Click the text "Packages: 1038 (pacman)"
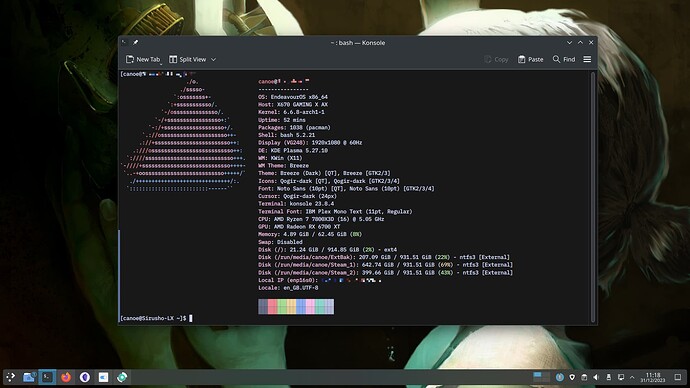Image resolution: width=690 pixels, height=388 pixels. (294, 128)
